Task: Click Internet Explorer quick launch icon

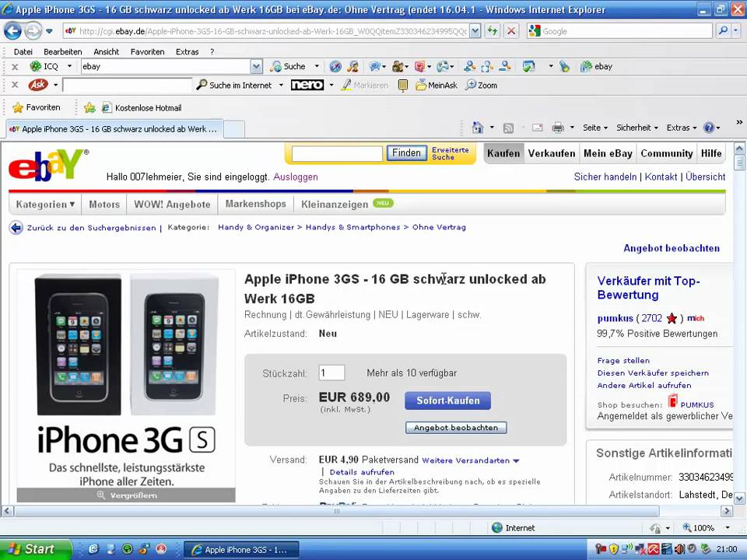Action: coord(93,549)
